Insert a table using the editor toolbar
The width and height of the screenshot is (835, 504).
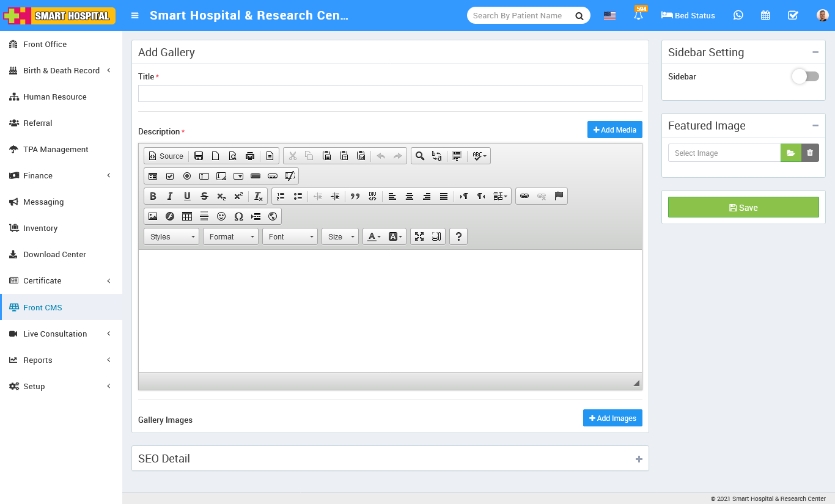click(187, 216)
